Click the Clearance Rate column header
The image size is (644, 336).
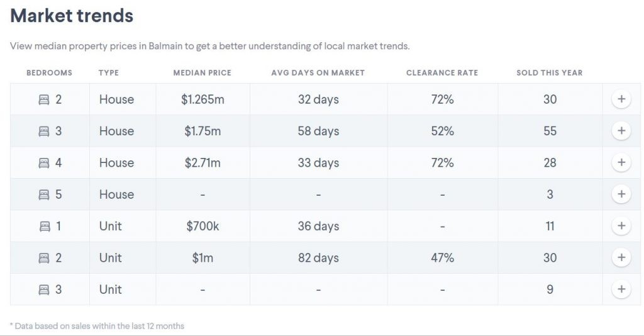coord(442,73)
